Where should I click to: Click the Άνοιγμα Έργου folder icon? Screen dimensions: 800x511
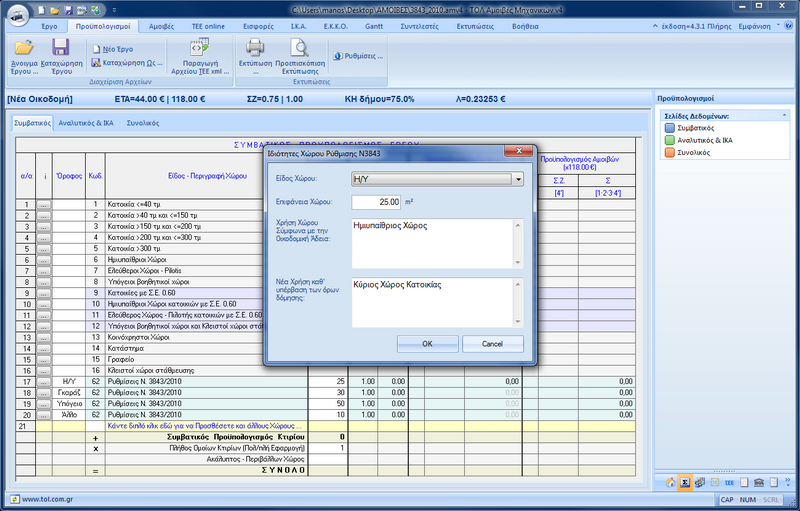24,49
